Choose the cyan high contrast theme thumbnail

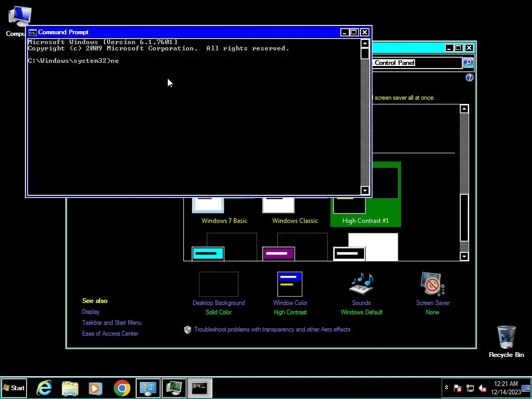[224, 247]
